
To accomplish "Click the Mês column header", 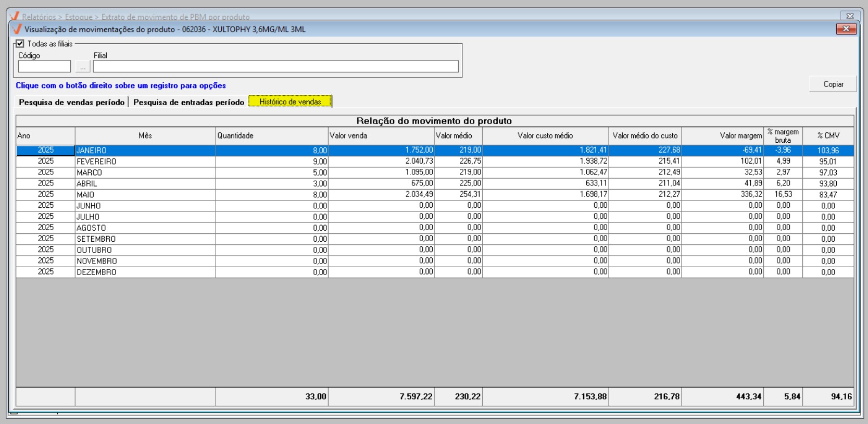I will click(145, 136).
